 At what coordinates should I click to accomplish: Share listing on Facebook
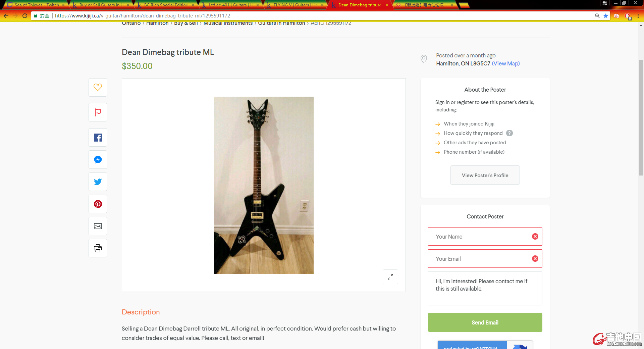pyautogui.click(x=98, y=138)
